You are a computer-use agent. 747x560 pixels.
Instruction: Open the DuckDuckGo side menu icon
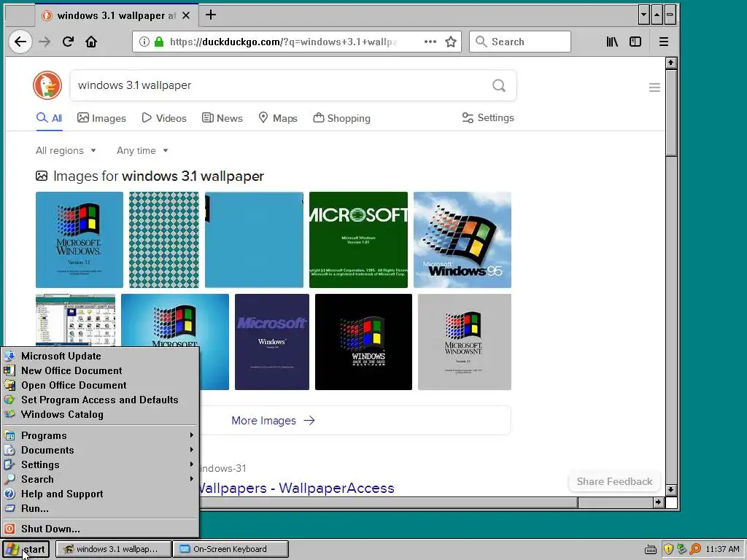point(654,87)
